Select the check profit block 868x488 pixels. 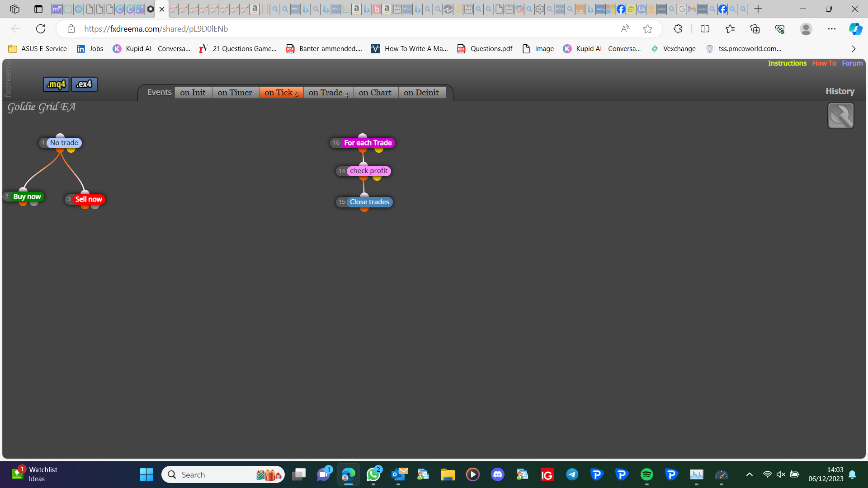[368, 171]
